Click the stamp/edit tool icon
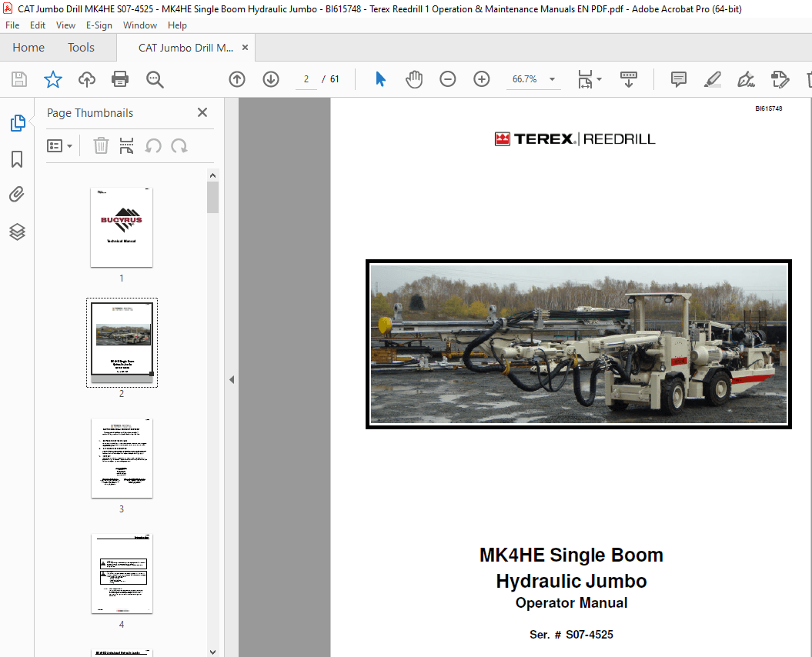The width and height of the screenshot is (812, 657). click(780, 79)
